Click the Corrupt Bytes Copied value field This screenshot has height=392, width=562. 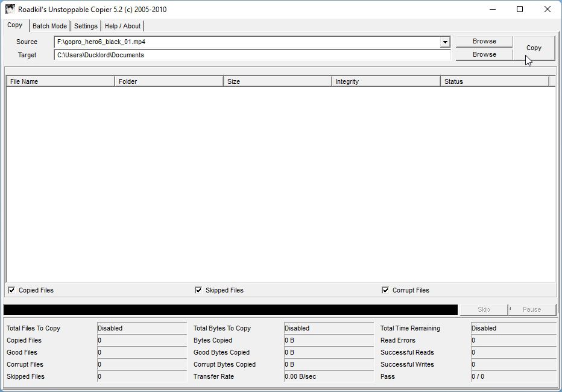[329, 364]
